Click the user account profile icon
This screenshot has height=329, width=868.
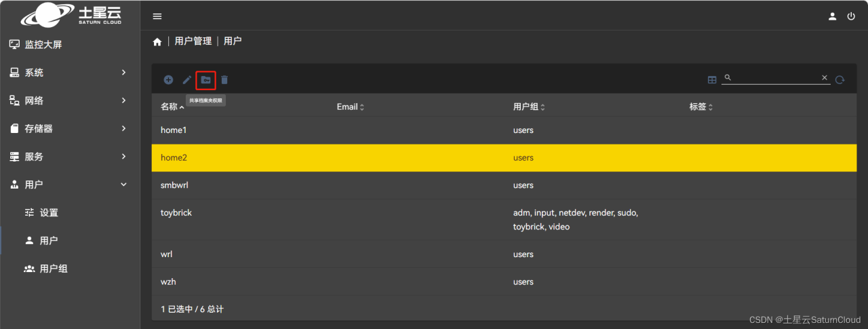pyautogui.click(x=833, y=16)
